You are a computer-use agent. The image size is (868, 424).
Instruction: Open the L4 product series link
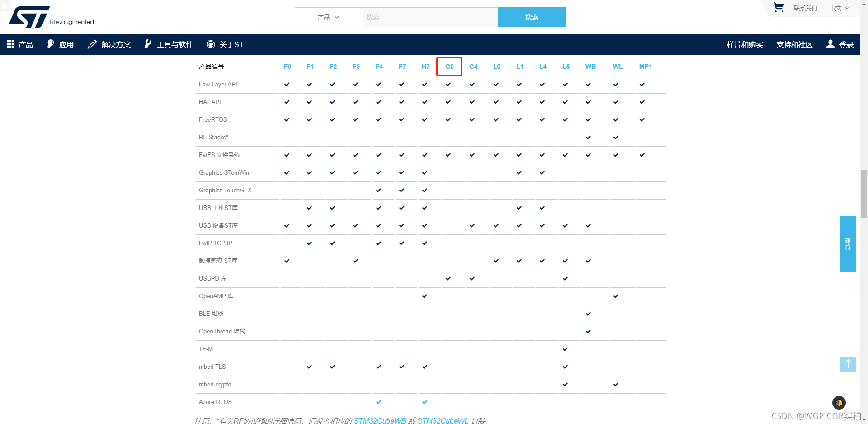(543, 67)
